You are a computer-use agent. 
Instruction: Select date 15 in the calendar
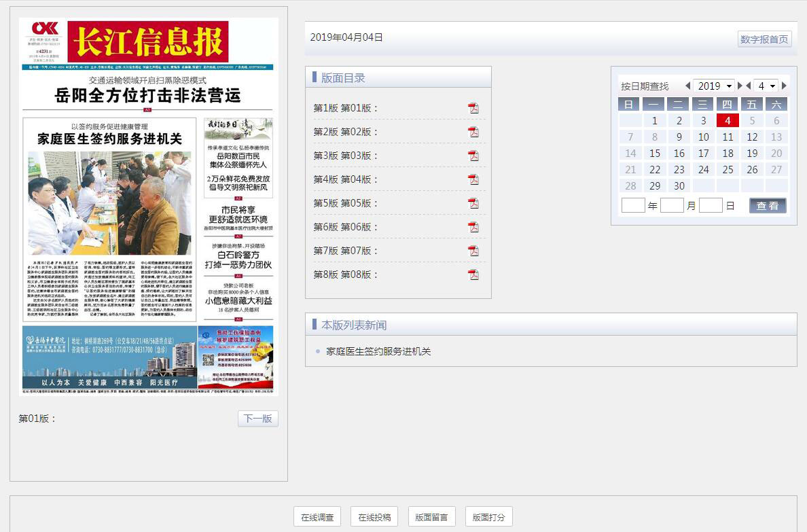click(x=655, y=154)
